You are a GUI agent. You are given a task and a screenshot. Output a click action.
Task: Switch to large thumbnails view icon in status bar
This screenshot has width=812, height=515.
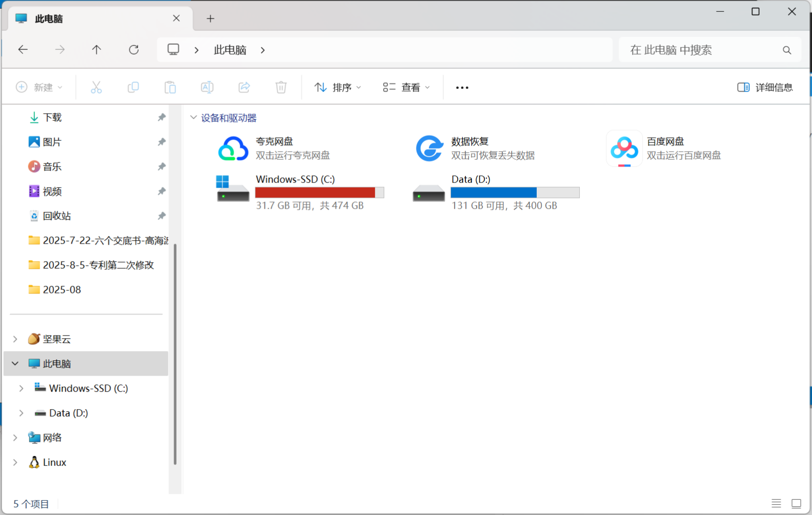[x=797, y=504]
